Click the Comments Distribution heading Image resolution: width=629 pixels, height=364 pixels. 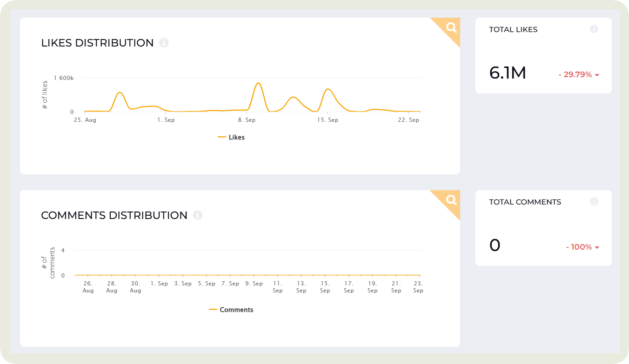point(114,215)
